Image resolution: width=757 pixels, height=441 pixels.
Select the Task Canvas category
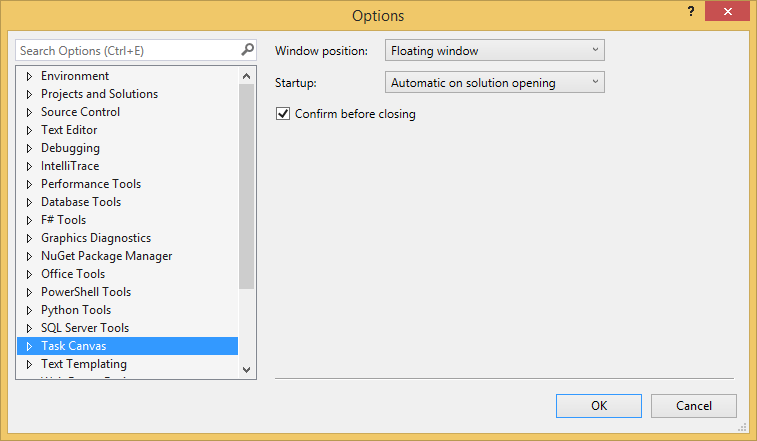[73, 346]
